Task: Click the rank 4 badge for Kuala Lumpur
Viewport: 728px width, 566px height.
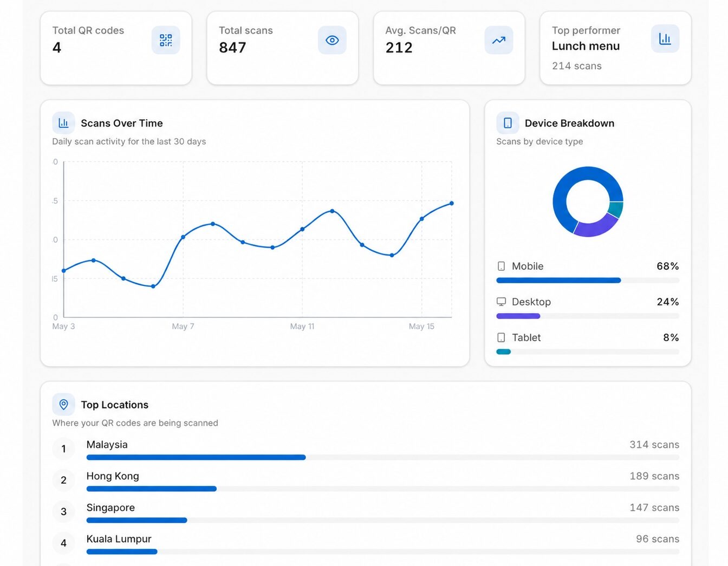Action: 63,543
